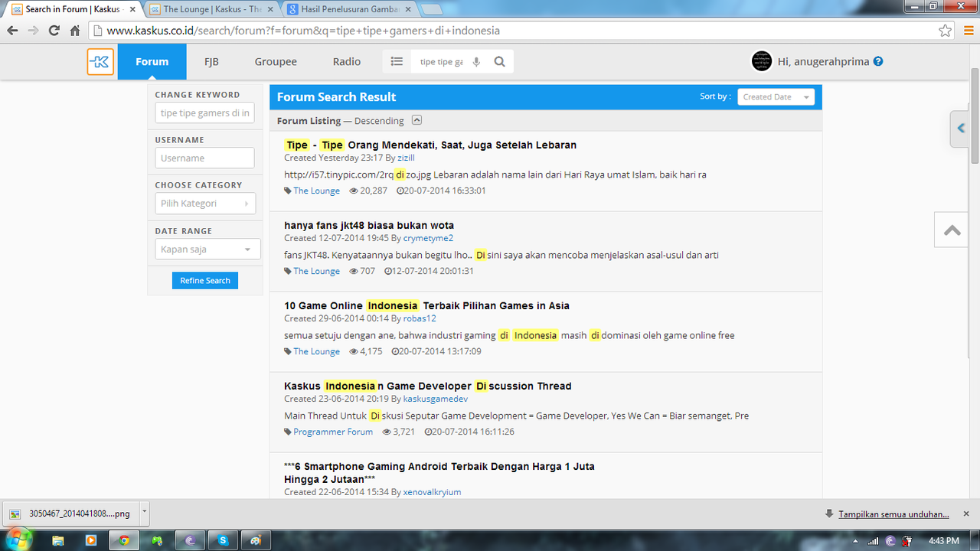
Task: Open the downloaded 3050467 png file
Action: [x=70, y=514]
